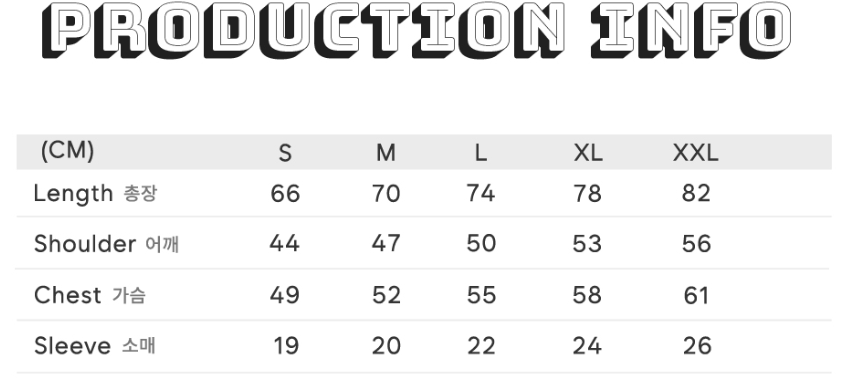The image size is (850, 387).
Task: Click Length value 74 for size L
Action: (x=481, y=193)
